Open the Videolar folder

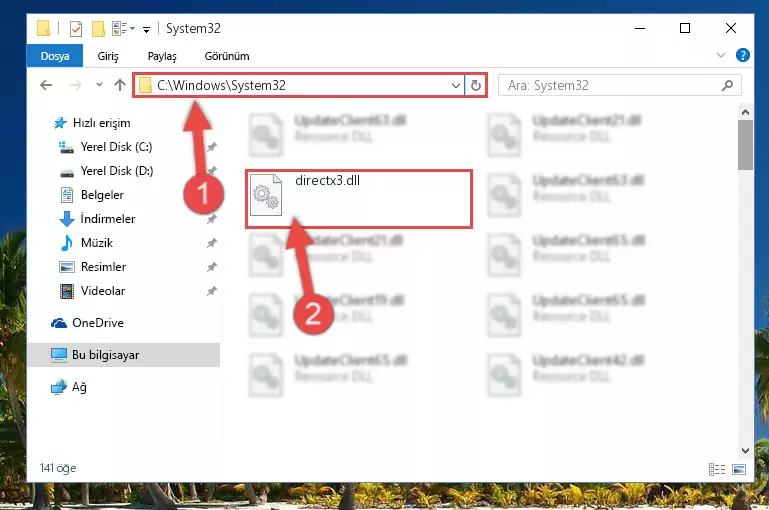click(103, 291)
